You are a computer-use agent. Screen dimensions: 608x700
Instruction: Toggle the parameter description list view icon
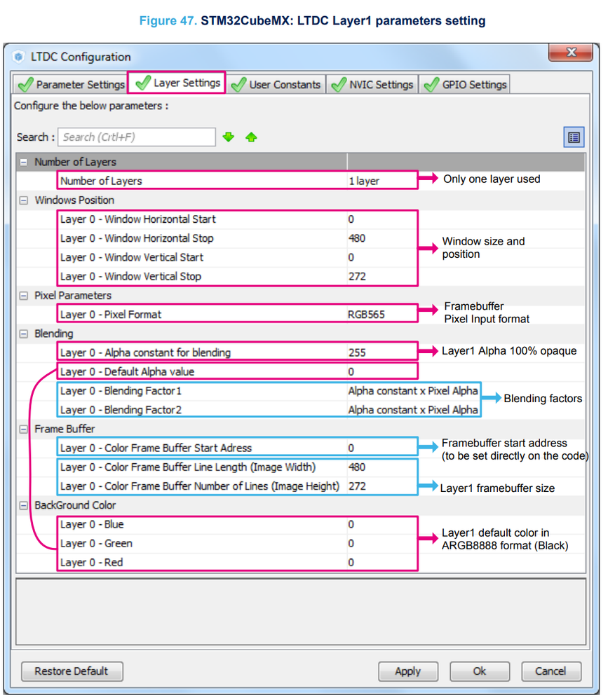point(574,137)
